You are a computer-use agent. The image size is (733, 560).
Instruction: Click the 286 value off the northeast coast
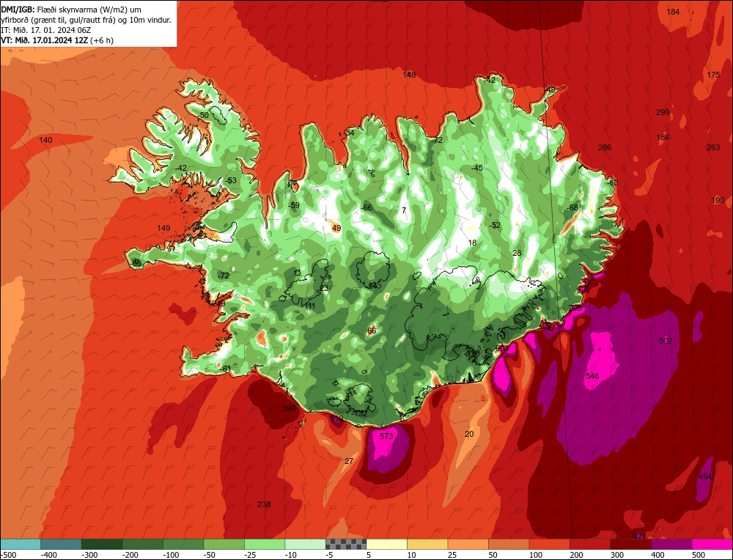click(x=605, y=148)
